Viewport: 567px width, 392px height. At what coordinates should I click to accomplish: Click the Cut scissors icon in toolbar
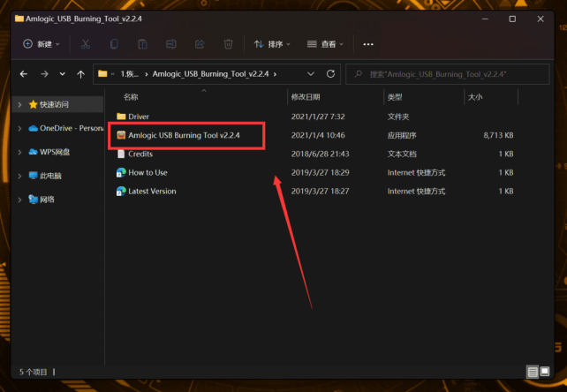pyautogui.click(x=85, y=44)
